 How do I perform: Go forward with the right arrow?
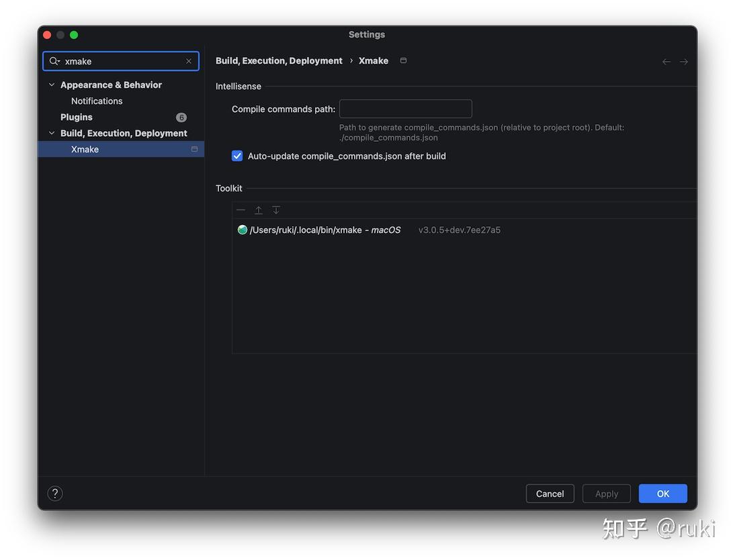pyautogui.click(x=683, y=61)
